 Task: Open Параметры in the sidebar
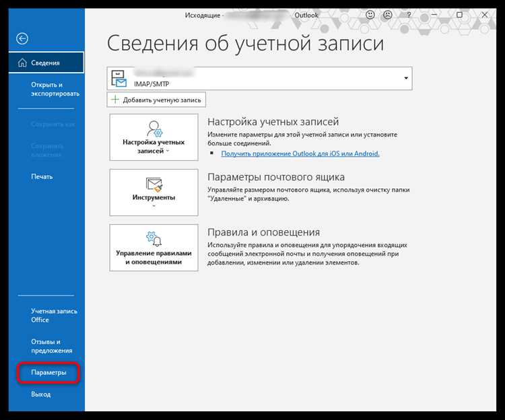click(48, 372)
